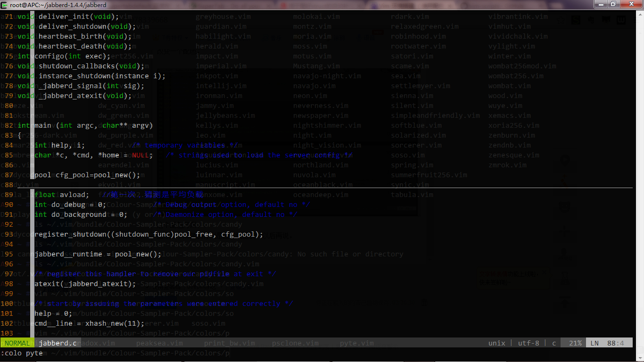Click 'int do_debug = 0;' declaration
The height and width of the screenshot is (362, 644).
(70, 205)
